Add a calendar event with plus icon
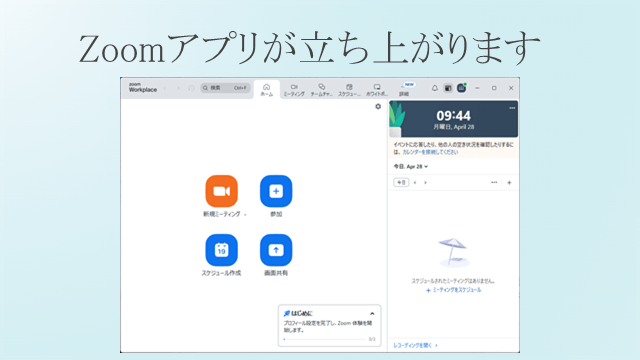This screenshot has height=360, width=640. tap(509, 182)
